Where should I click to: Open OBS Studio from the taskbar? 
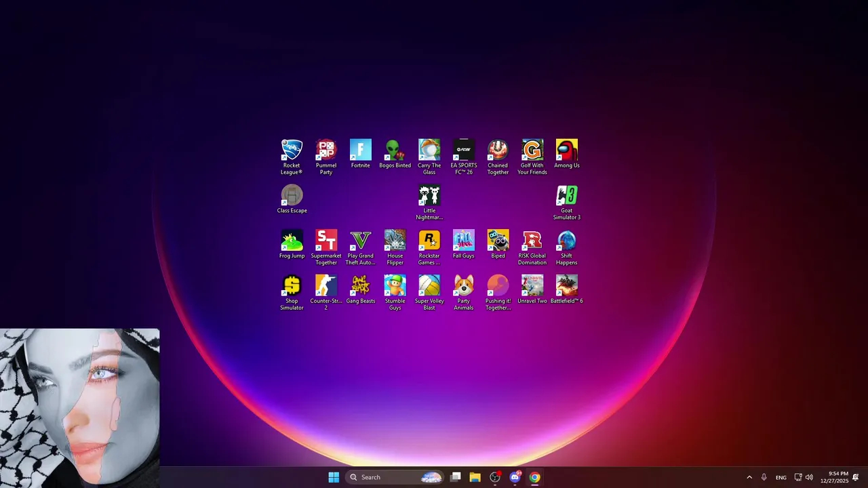click(x=495, y=477)
